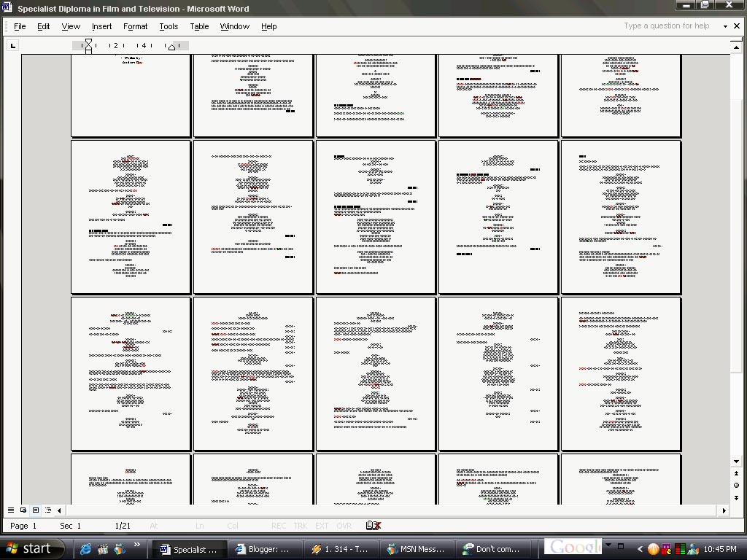This screenshot has width=747, height=560.
Task: Click the horizontal scrollbar left arrow
Action: 59,510
